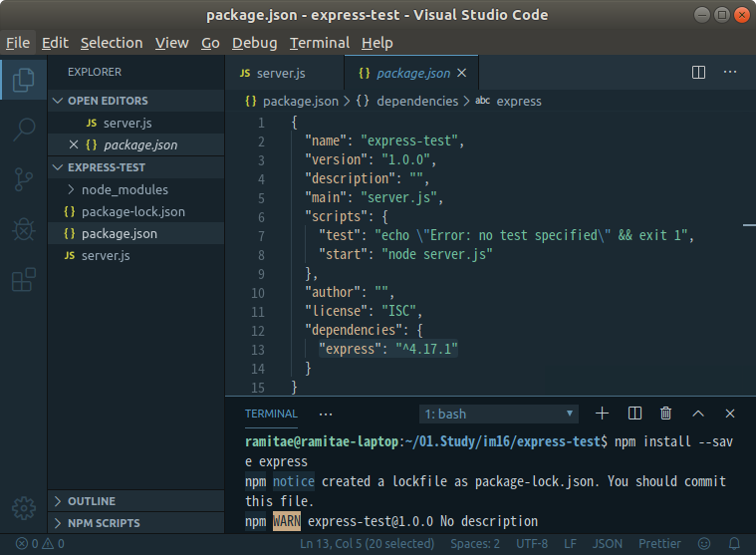Image resolution: width=756 pixels, height=555 pixels.
Task: Select package.json in the EXPRESS-TEST tree
Action: [x=136, y=233]
